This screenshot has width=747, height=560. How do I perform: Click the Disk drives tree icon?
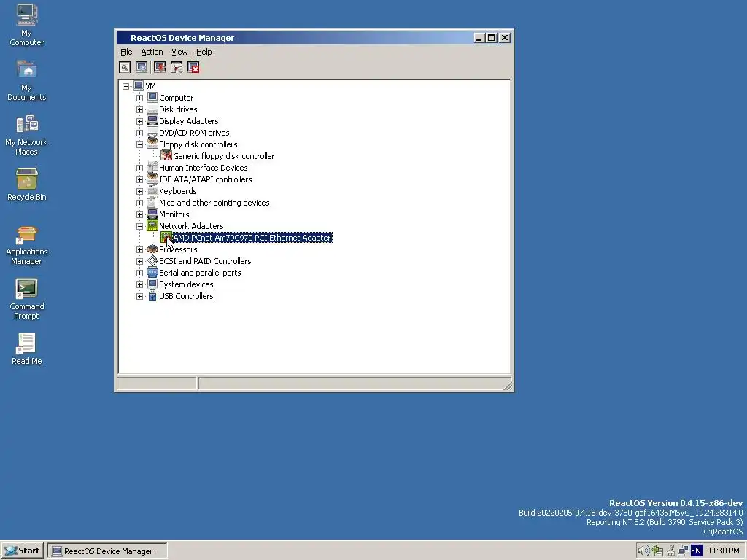[152, 109]
